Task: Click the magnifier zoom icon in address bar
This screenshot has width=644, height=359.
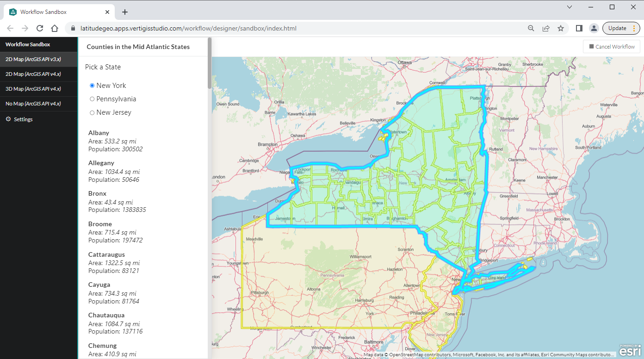Action: click(x=531, y=28)
